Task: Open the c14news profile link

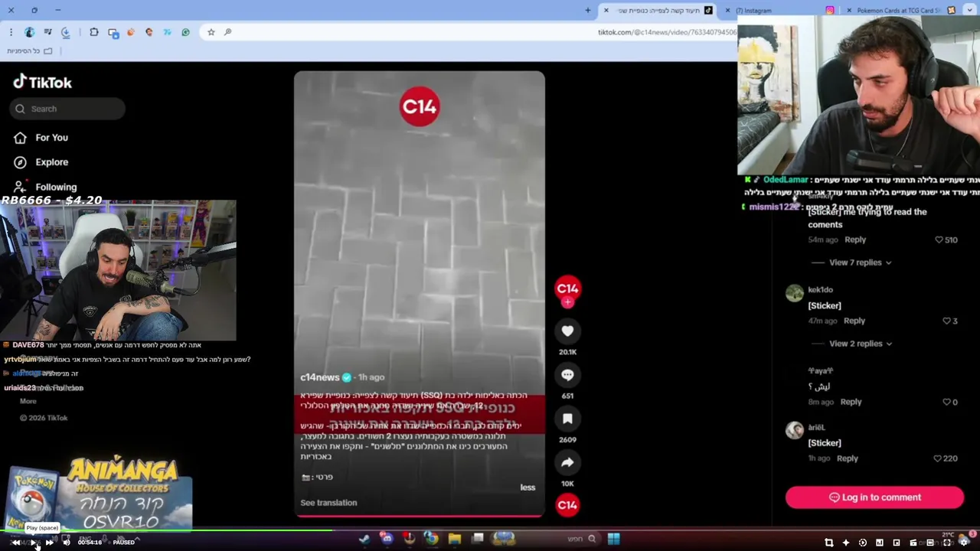Action: point(319,377)
